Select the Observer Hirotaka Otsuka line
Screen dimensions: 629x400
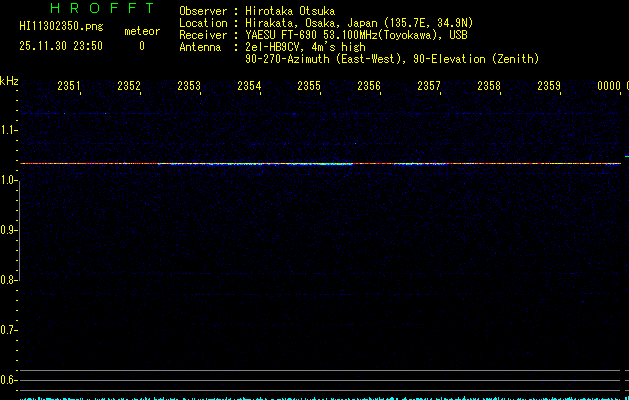[270, 11]
